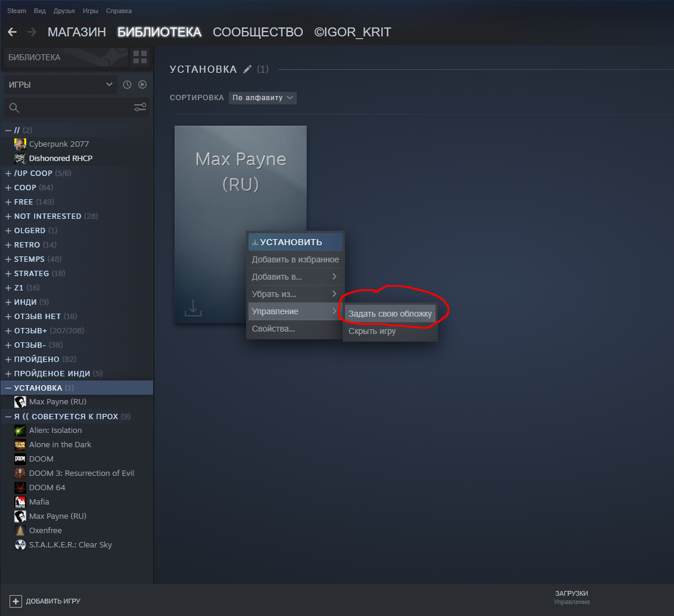Click the DOOM 64 icon
The height and width of the screenshot is (616, 674).
(x=20, y=487)
